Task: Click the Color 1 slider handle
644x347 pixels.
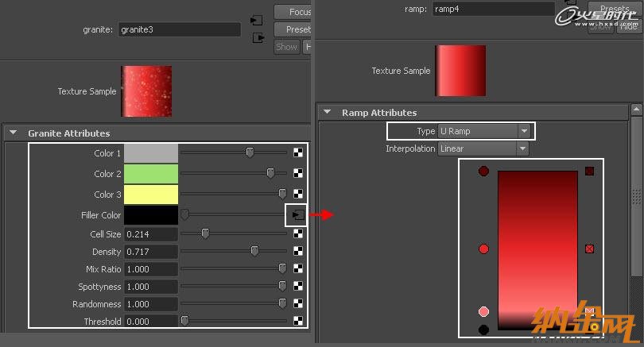Action: coord(250,152)
